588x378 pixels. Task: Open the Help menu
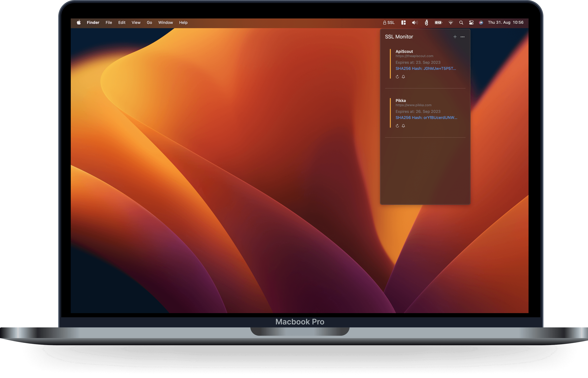183,23
